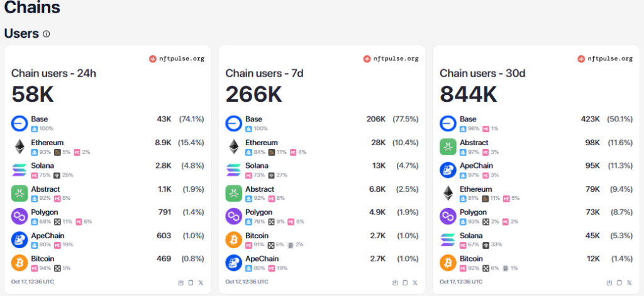Share the 24h card on X
The image size is (644, 296).
click(x=201, y=282)
